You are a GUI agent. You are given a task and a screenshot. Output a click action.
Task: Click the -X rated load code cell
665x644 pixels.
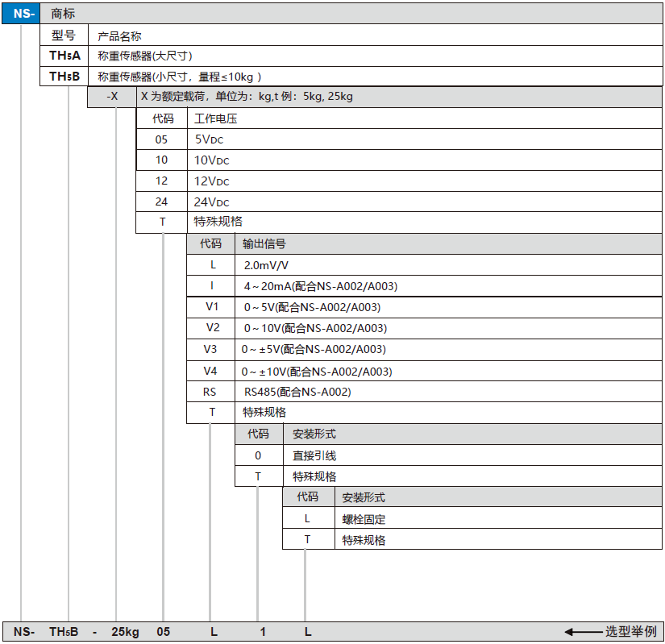(x=112, y=97)
